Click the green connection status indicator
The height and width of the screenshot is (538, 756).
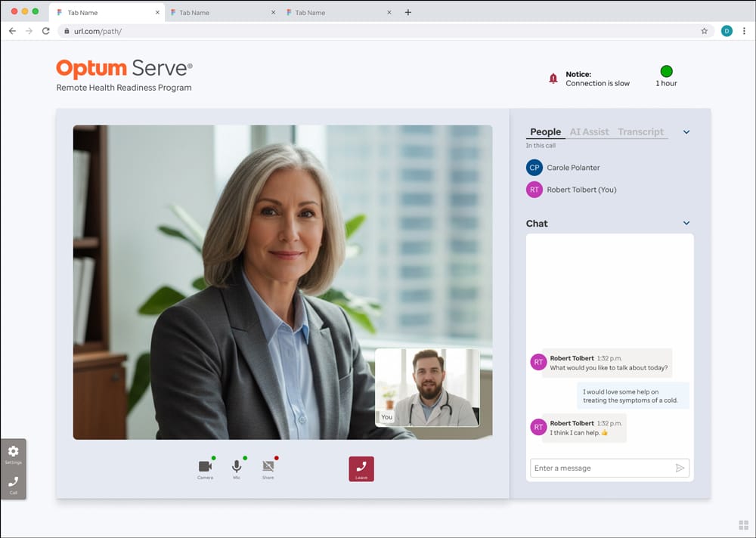click(666, 71)
